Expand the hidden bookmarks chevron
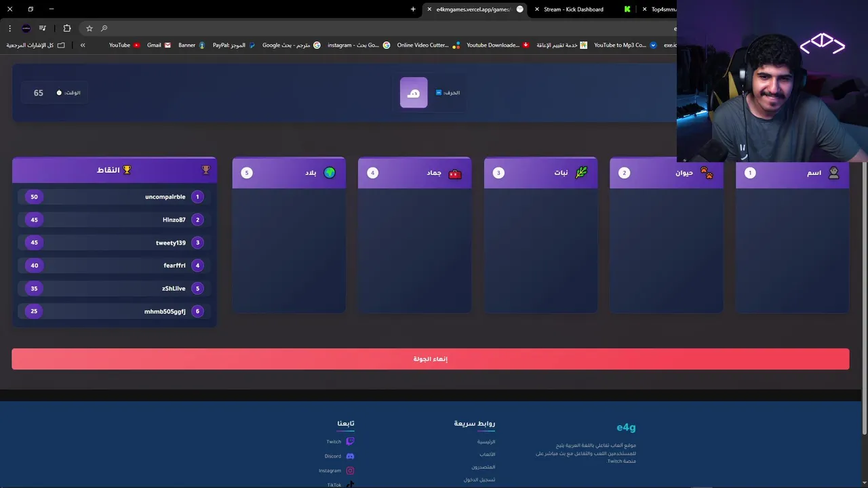This screenshot has width=868, height=488. tap(83, 45)
